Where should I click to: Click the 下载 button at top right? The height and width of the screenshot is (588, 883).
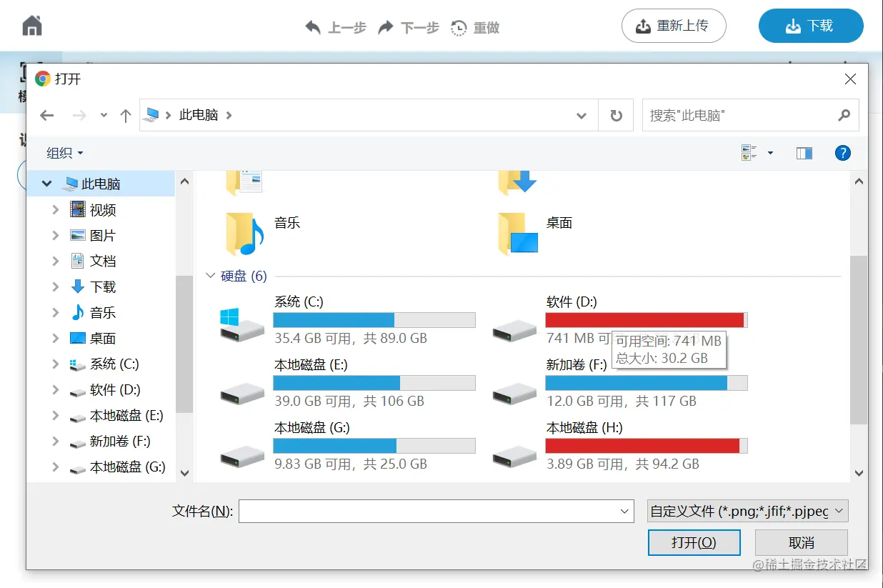pos(810,26)
